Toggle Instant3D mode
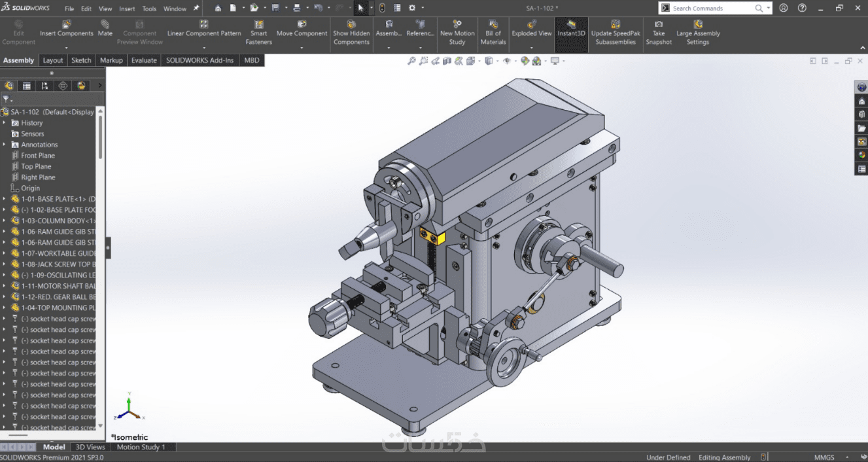Image resolution: width=868 pixels, height=462 pixels. coord(571,29)
